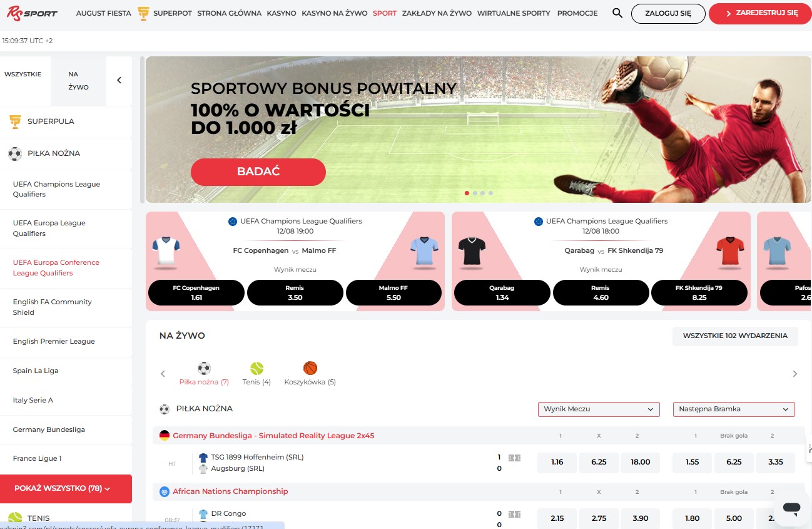Open the Promocje menu item
The image size is (812, 529).
point(577,13)
